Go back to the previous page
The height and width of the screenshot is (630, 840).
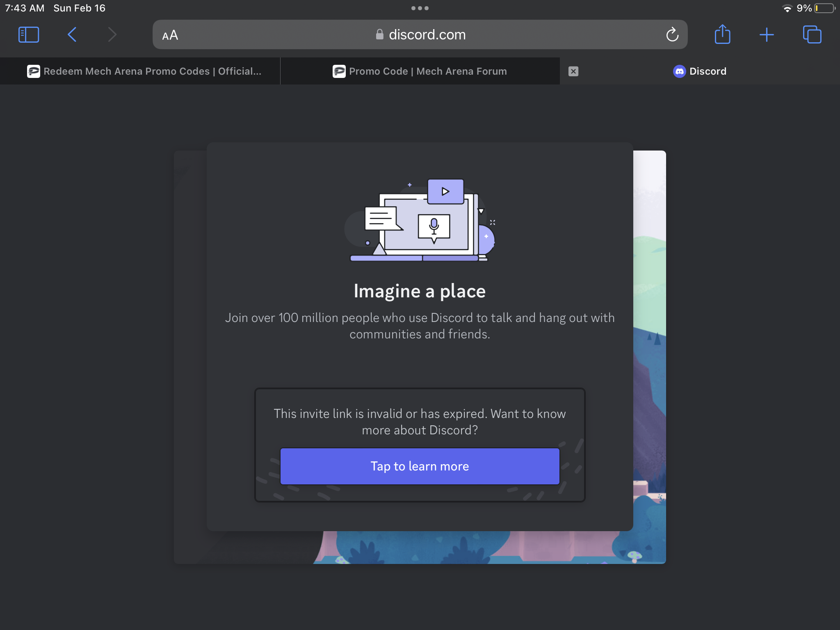pyautogui.click(x=72, y=35)
